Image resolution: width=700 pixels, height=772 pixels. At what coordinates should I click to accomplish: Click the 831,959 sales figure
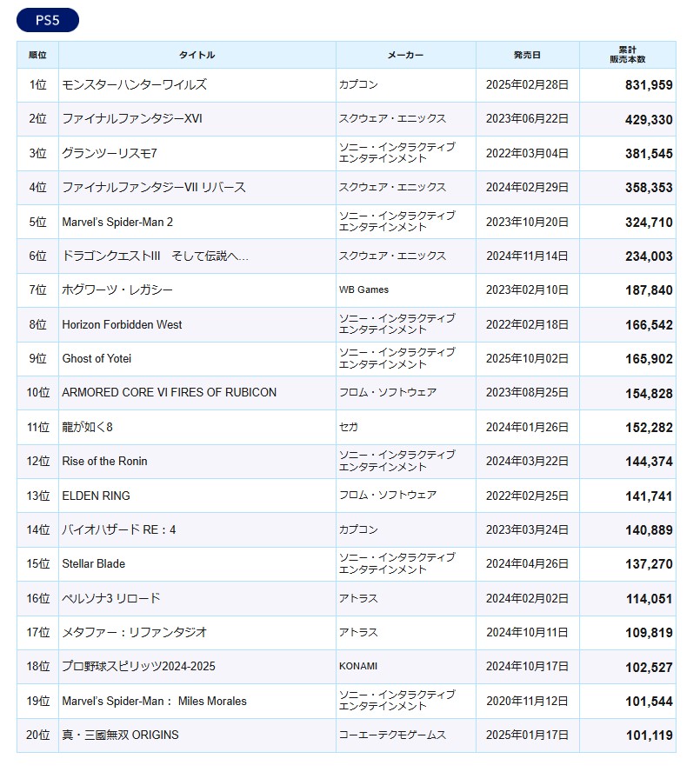(648, 85)
